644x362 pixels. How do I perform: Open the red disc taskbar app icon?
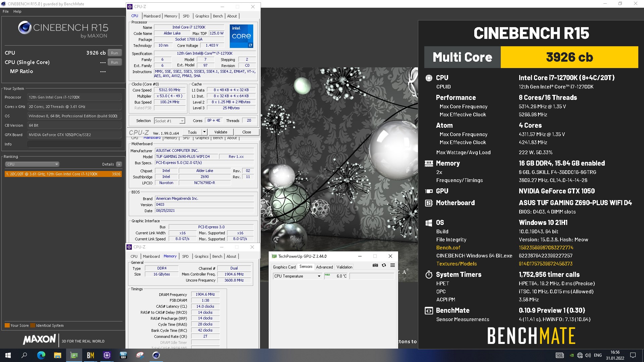point(140,355)
